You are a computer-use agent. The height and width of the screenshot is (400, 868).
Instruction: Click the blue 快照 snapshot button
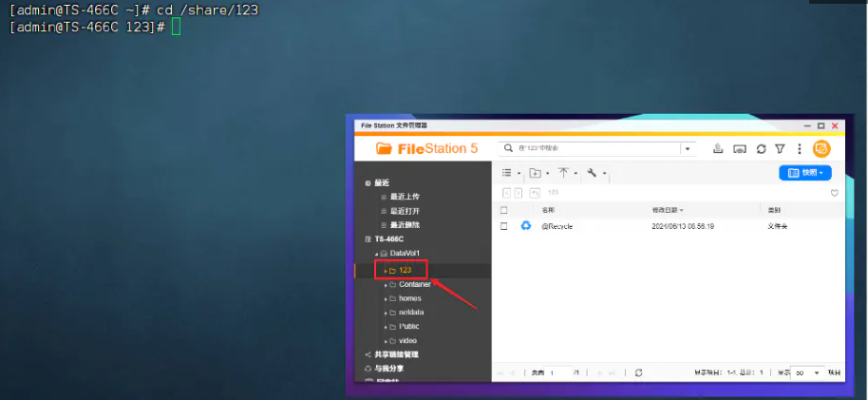[804, 173]
